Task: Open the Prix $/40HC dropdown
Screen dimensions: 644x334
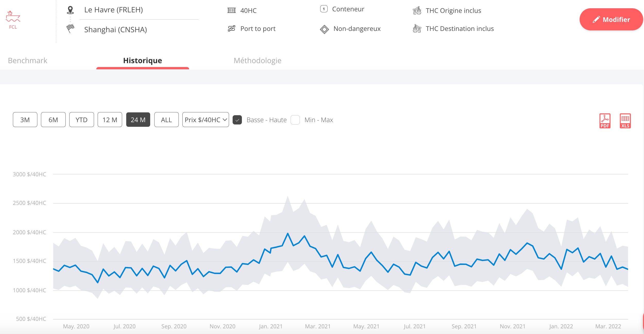Action: coord(206,120)
